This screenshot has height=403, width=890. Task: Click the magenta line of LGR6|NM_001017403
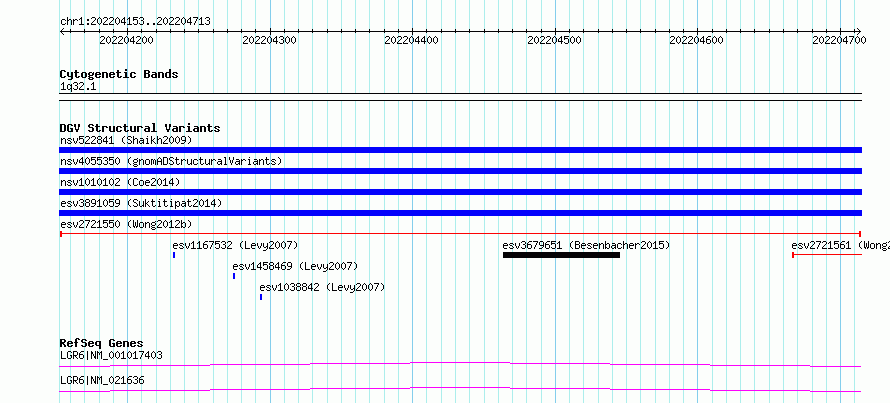tap(460, 364)
